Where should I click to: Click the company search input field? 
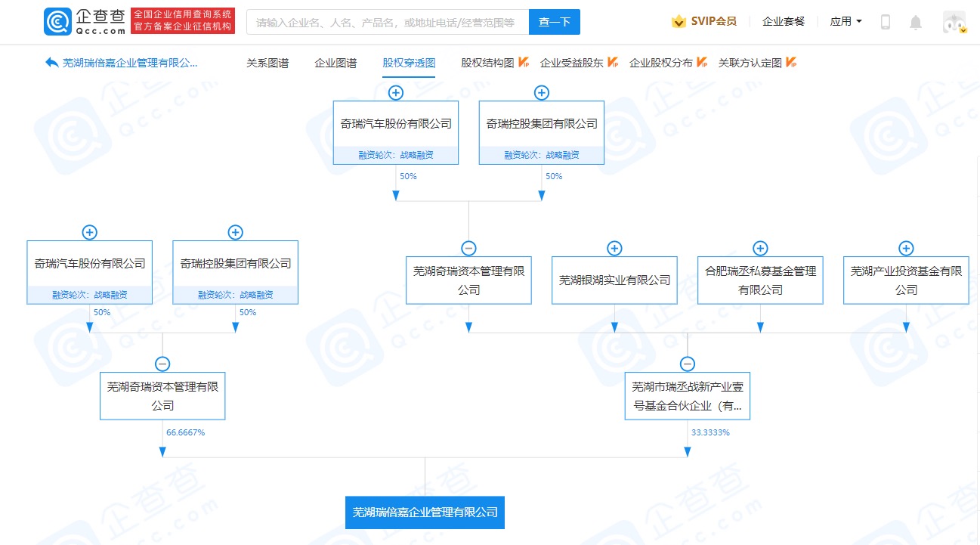(387, 22)
